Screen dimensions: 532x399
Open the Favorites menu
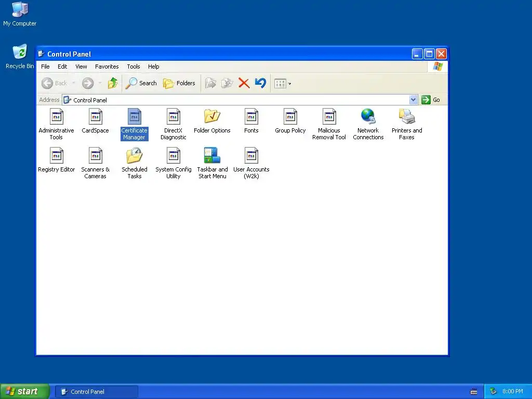(x=107, y=66)
